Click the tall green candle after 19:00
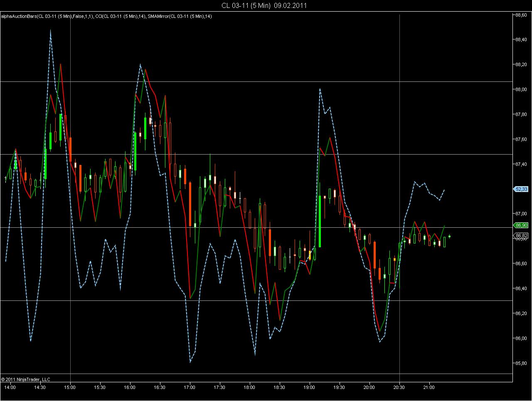 pos(320,221)
